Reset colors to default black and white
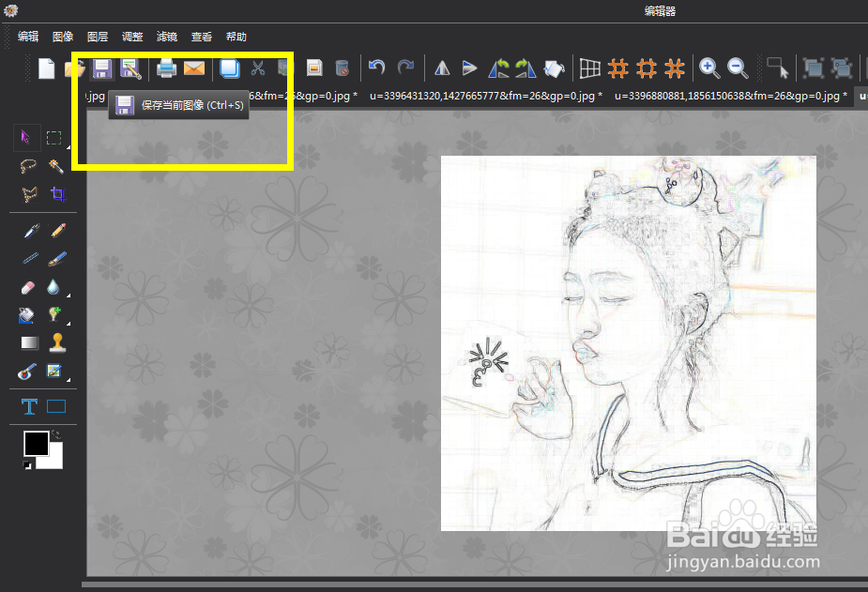Image resolution: width=868 pixels, height=592 pixels. click(x=27, y=464)
